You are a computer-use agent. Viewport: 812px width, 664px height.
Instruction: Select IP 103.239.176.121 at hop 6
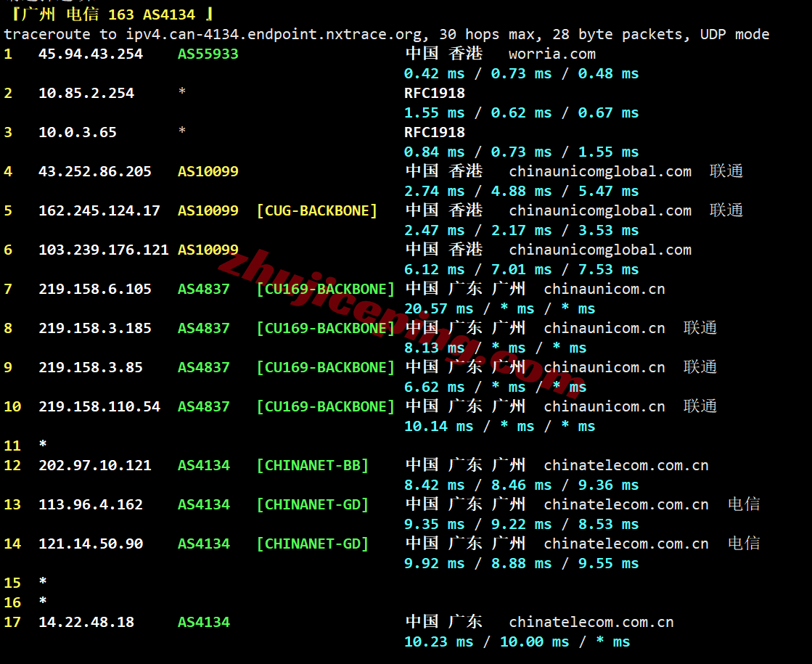pyautogui.click(x=104, y=250)
